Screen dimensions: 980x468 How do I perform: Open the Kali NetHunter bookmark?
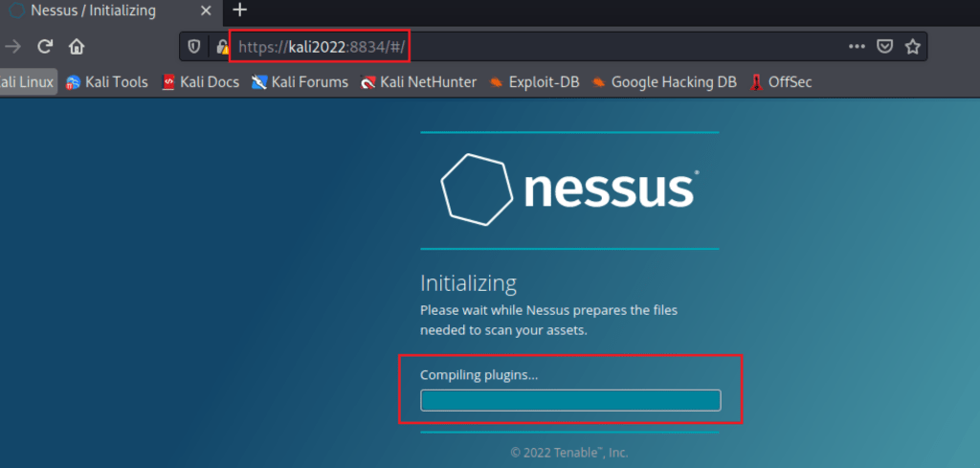point(418,82)
